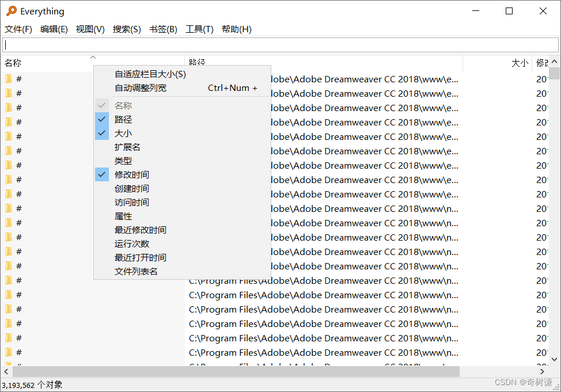Viewport: 561px width, 392px height.
Task: Click the scroll up arrow of vertical scrollbar
Action: pyautogui.click(x=555, y=62)
